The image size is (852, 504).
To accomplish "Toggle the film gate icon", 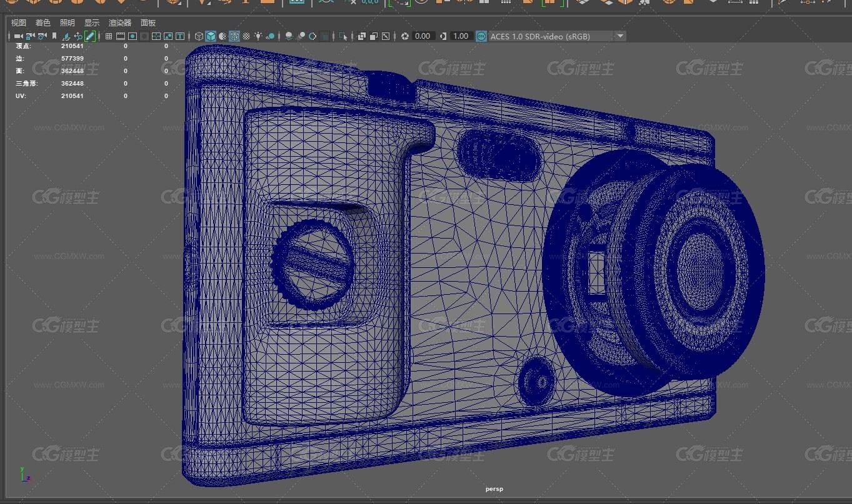I will click(121, 36).
